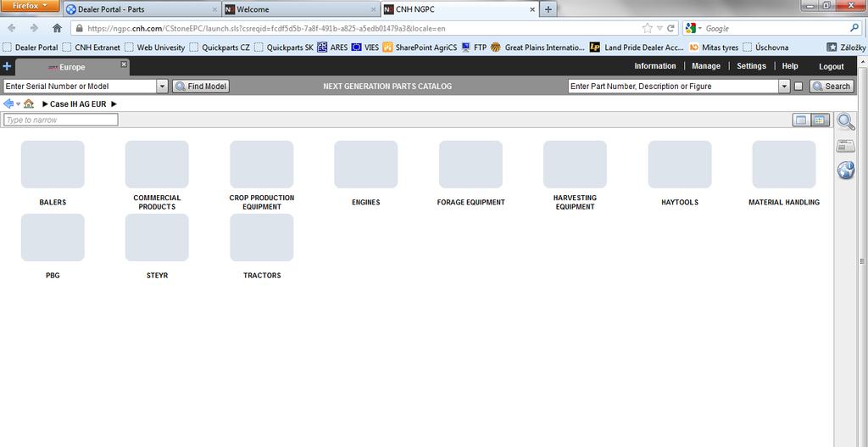Bookmark this page with star icon
The width and height of the screenshot is (868, 447).
pyautogui.click(x=647, y=28)
